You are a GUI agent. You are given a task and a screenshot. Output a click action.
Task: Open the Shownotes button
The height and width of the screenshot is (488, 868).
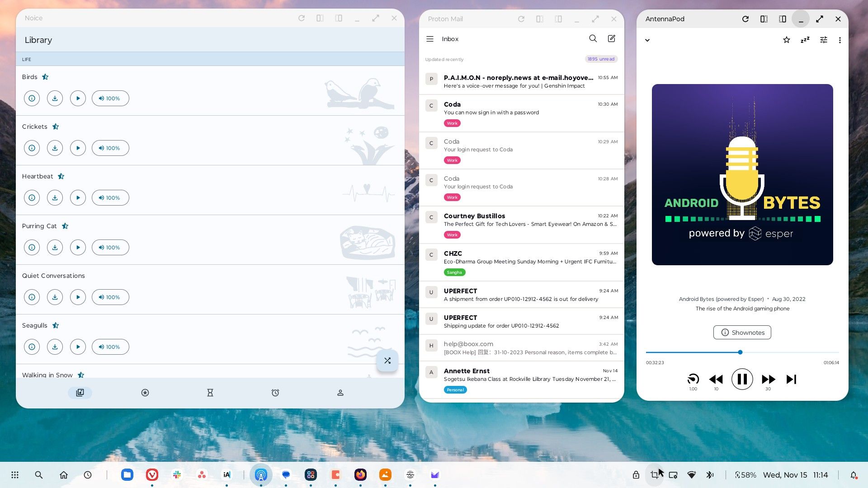tap(742, 333)
